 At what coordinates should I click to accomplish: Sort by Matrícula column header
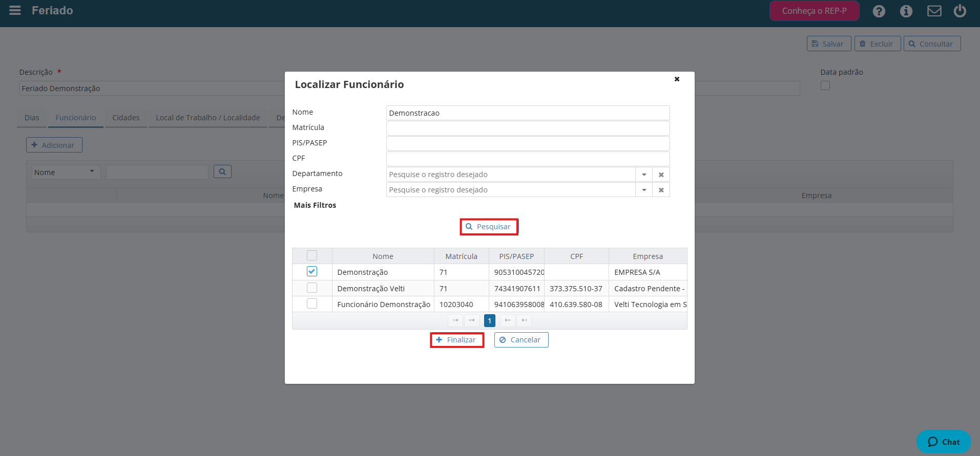coord(461,256)
